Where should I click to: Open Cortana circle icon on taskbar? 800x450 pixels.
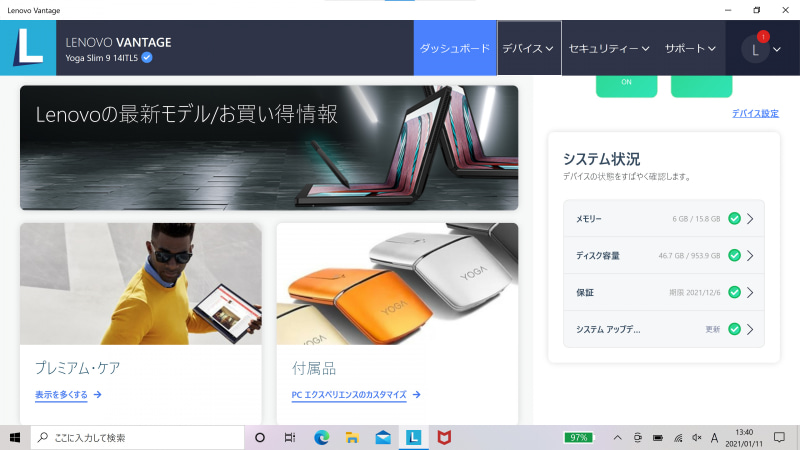coord(260,438)
